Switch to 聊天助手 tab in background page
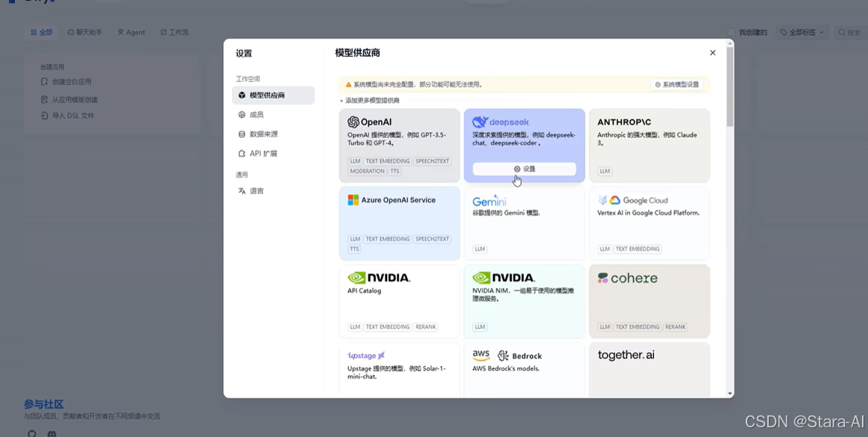This screenshot has height=437, width=868. (85, 33)
